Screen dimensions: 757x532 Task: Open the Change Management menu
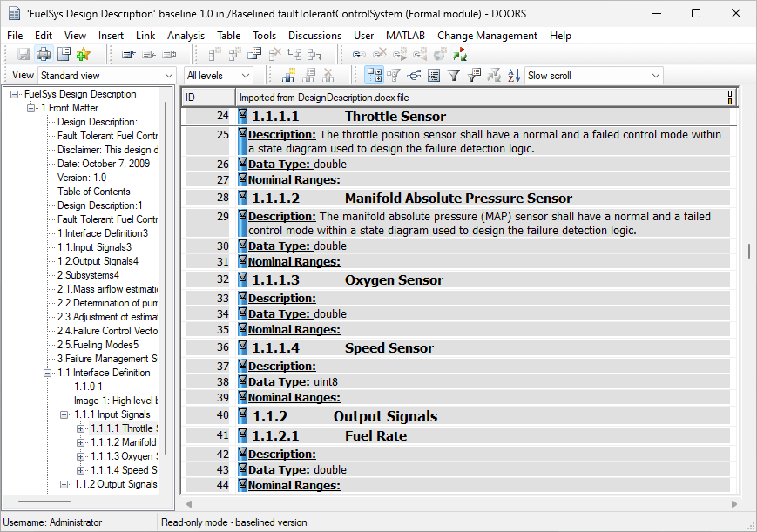click(x=487, y=36)
